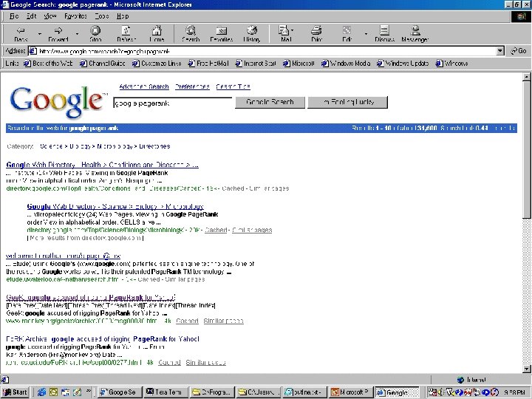This screenshot has width=532, height=399.
Task: Switch to the Microsoft P taskbar button
Action: 351,392
